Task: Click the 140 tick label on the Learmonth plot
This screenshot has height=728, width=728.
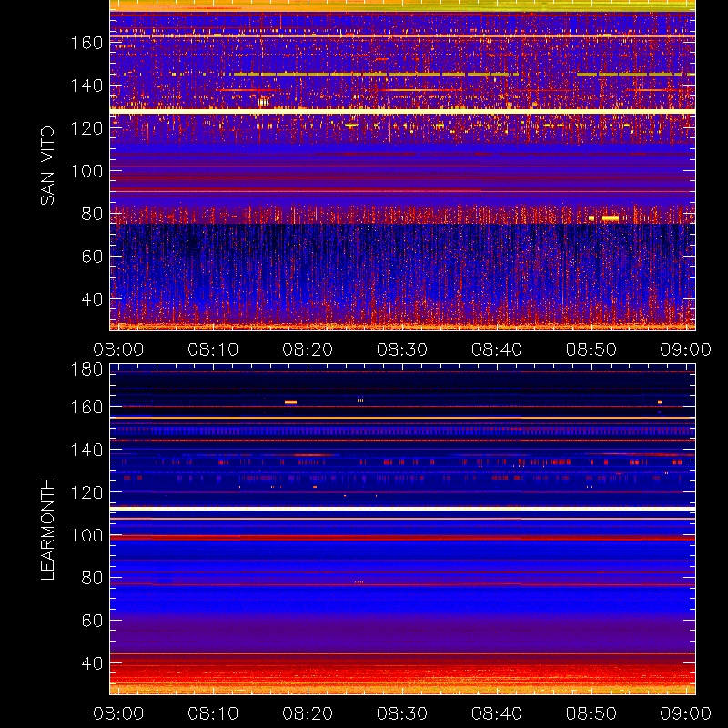Action: [86, 450]
